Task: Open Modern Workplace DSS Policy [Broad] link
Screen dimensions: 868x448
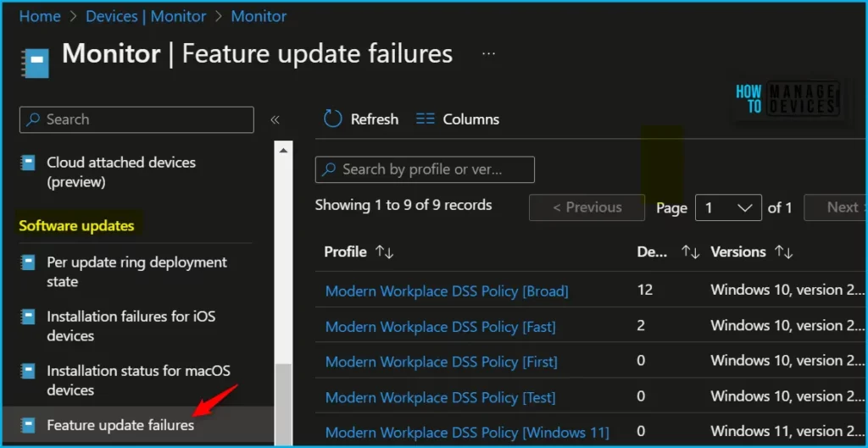Action: pyautogui.click(x=447, y=291)
